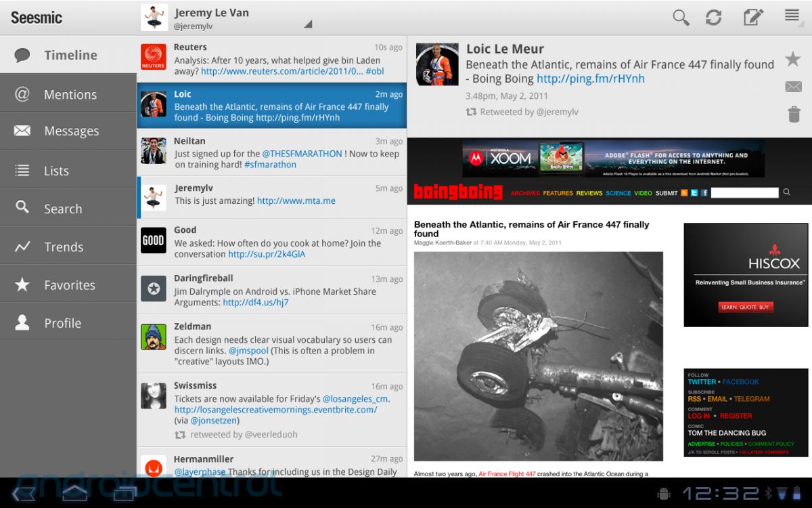This screenshot has width=812, height=508.
Task: Click the TWITTER follow link in boingboing sidebar
Action: pos(702,382)
